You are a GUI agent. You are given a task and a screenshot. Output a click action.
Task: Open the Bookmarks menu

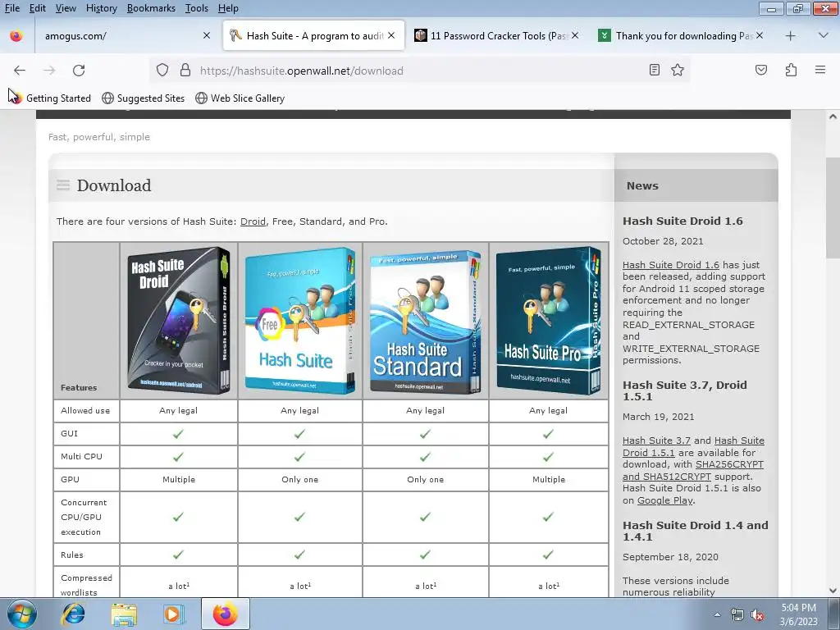click(x=151, y=8)
